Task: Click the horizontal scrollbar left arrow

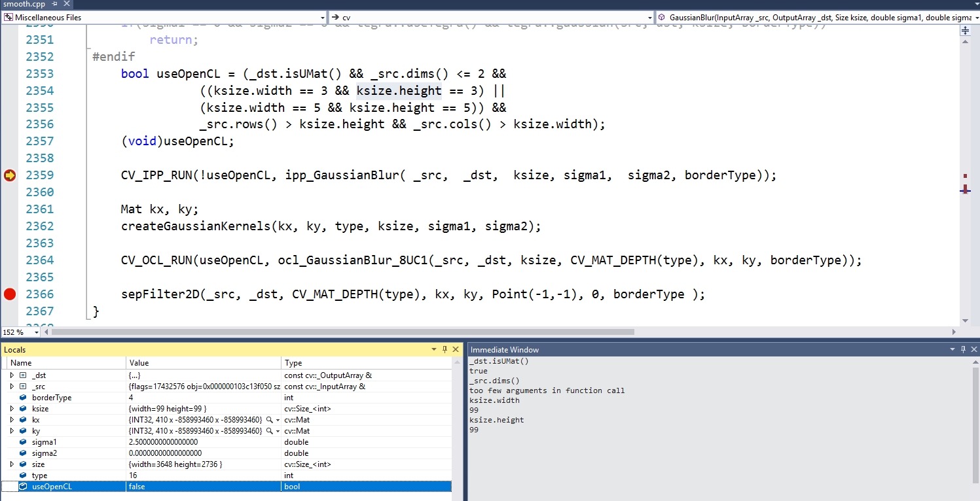Action: pos(46,332)
